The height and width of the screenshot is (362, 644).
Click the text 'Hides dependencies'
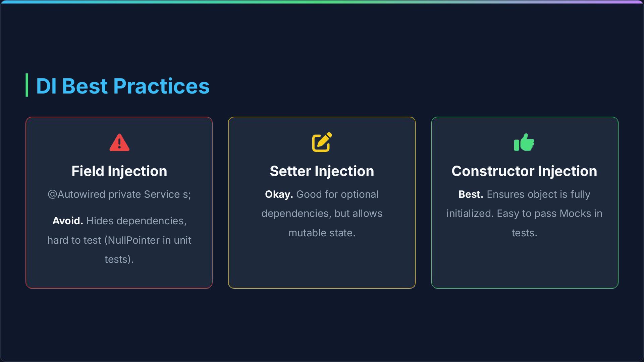click(136, 221)
